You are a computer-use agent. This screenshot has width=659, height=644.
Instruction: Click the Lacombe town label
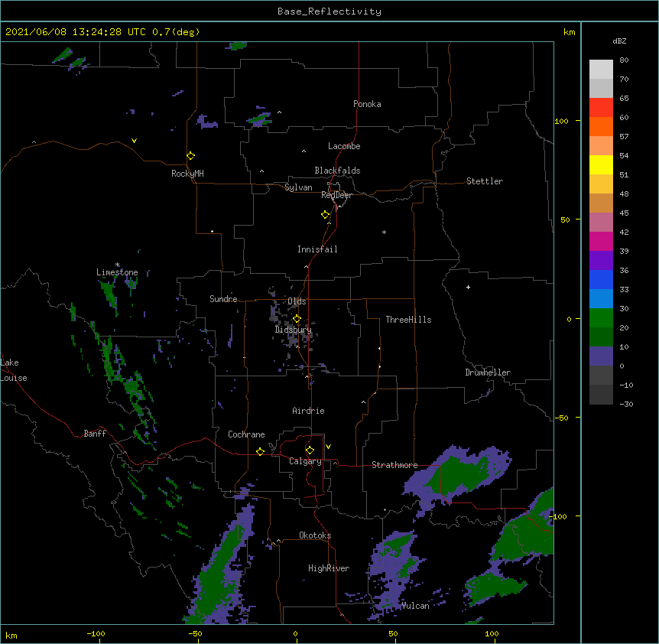[344, 146]
